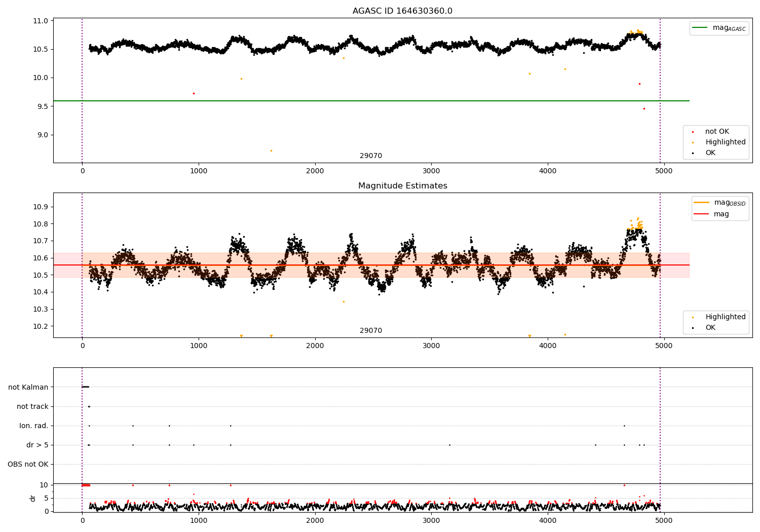Click the '29070' label in the top plot
Screen dimensions: 760x532
pos(371,156)
